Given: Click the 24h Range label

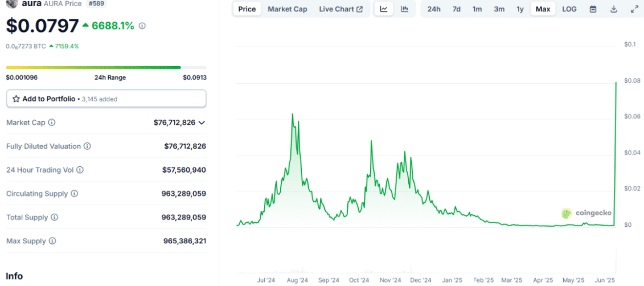Looking at the screenshot, I should click(110, 77).
